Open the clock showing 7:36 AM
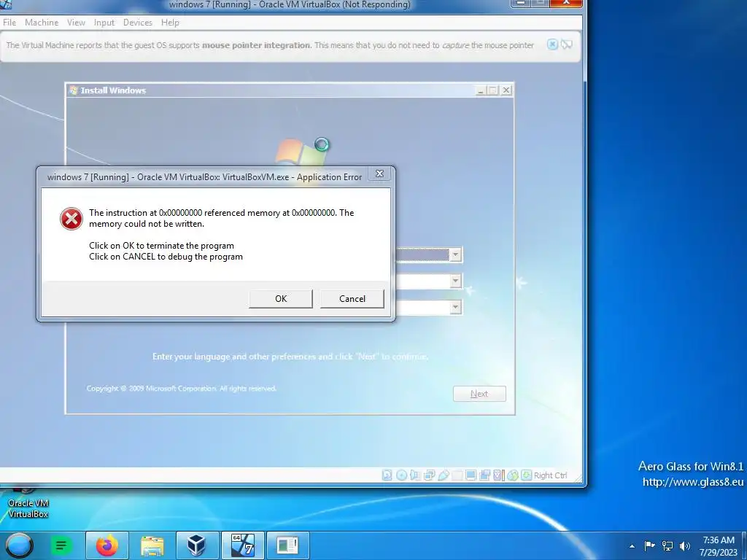747x560 pixels. pos(719,546)
